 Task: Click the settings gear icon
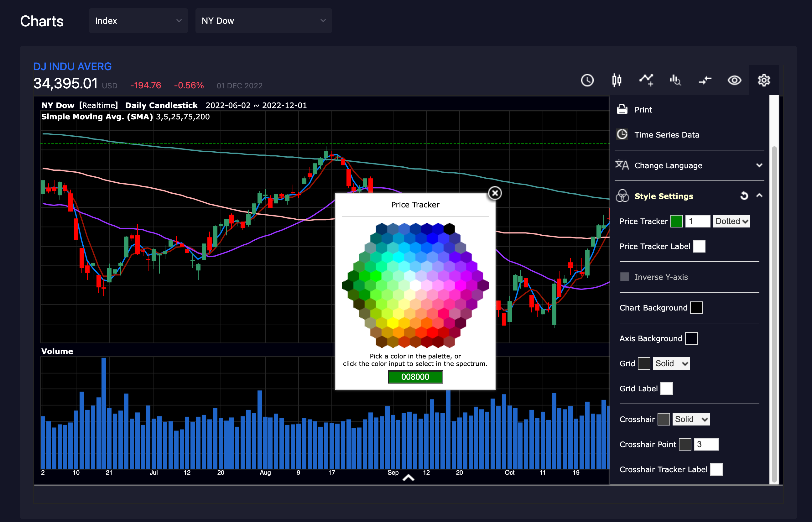point(764,80)
